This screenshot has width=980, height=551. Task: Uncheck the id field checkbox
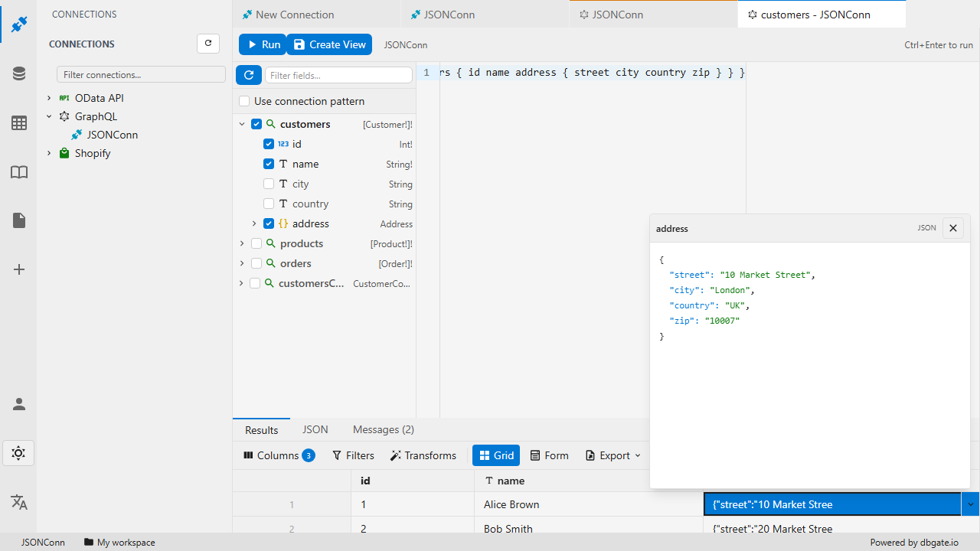click(269, 144)
